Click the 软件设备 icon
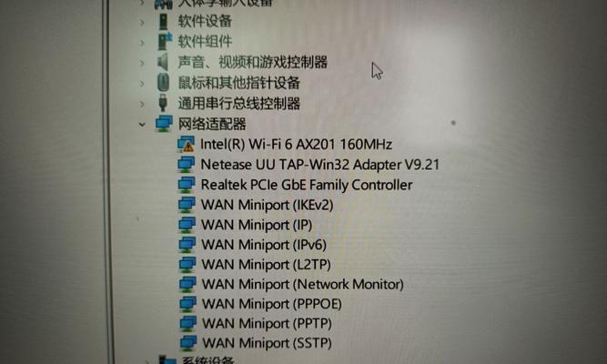The width and height of the screenshot is (607, 364). [164, 21]
